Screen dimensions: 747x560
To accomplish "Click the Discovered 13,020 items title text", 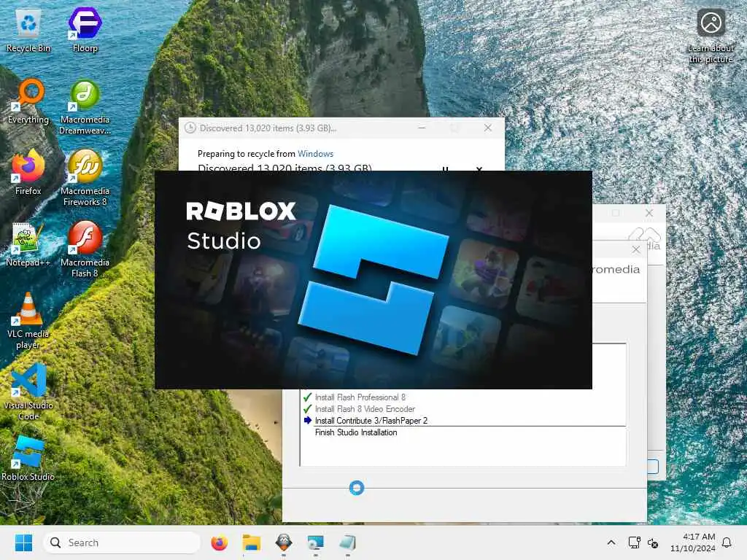I will click(268, 128).
